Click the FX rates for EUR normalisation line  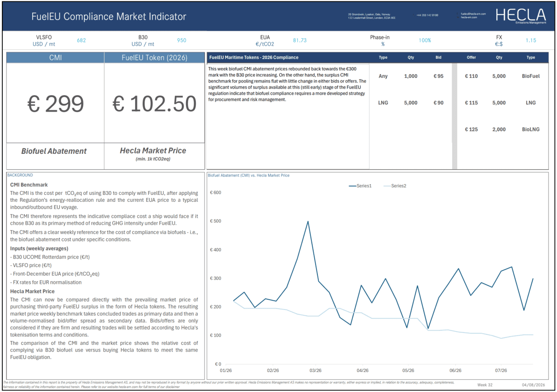click(x=46, y=282)
